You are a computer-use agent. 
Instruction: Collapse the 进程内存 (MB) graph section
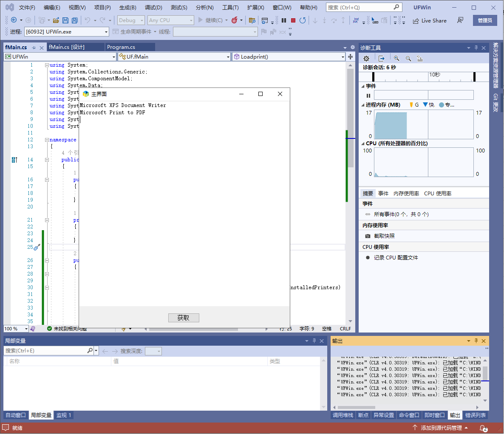[363, 105]
